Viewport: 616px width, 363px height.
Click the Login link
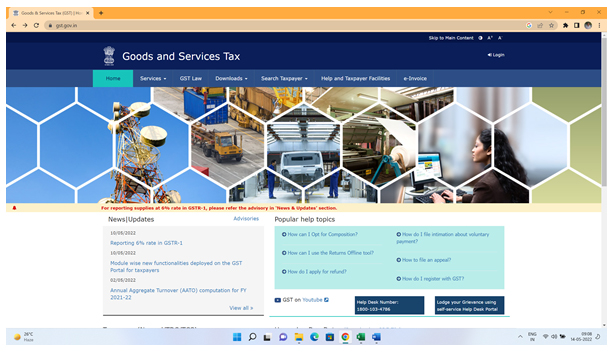(x=496, y=55)
